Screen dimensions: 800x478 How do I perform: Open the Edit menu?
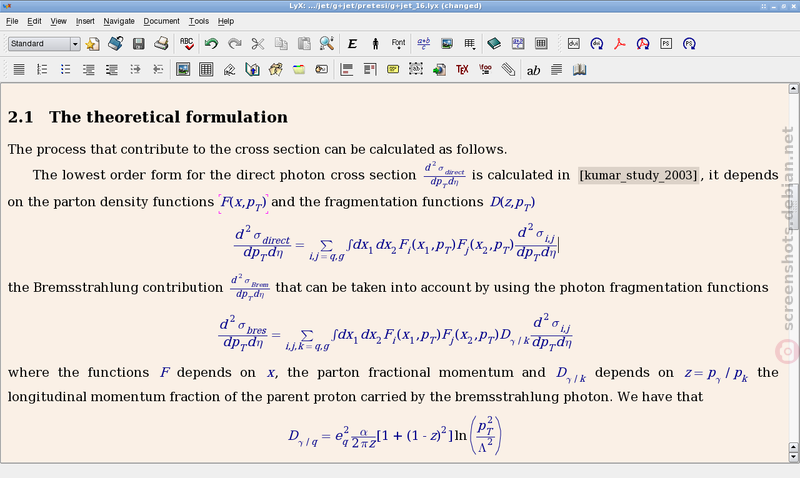pos(34,21)
